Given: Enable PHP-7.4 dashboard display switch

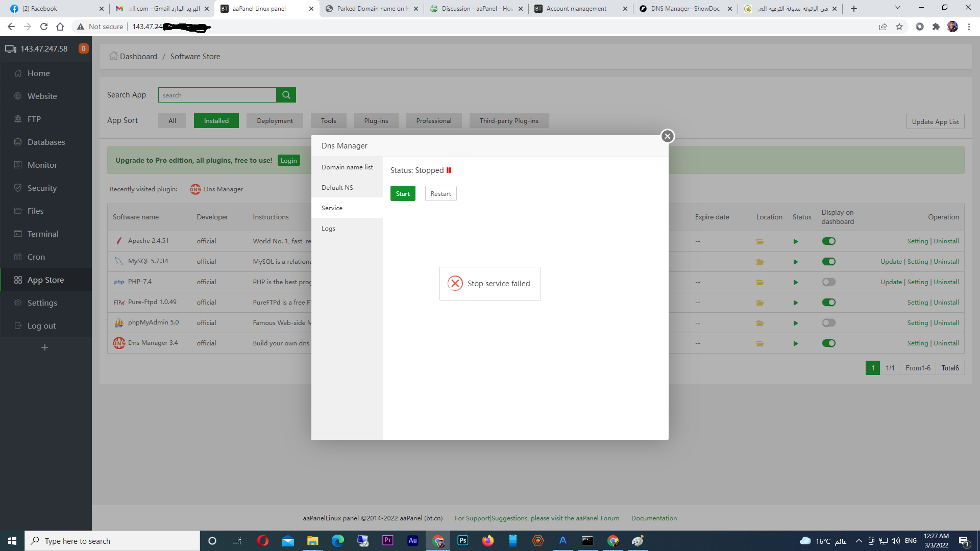Looking at the screenshot, I should point(828,282).
